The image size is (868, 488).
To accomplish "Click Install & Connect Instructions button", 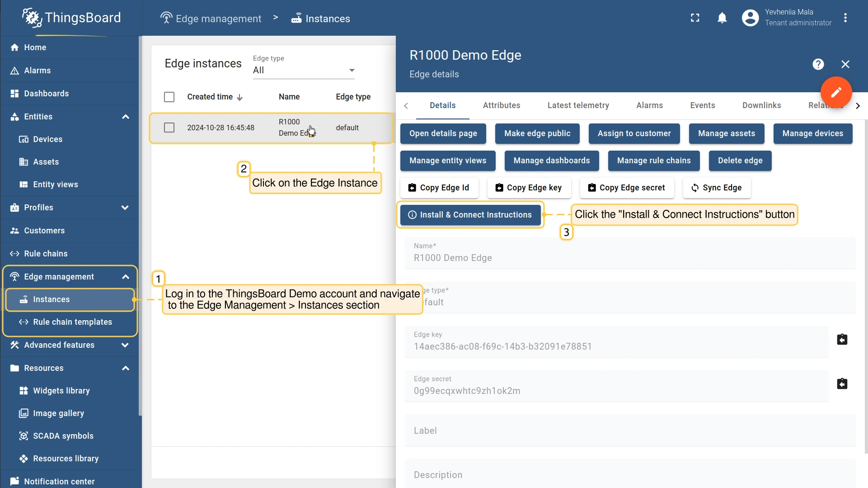I will point(470,215).
